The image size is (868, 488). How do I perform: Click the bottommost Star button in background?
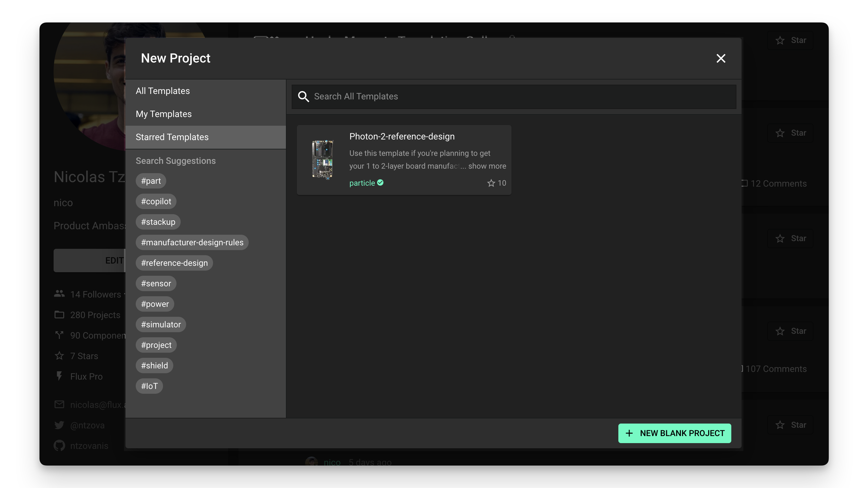click(790, 425)
